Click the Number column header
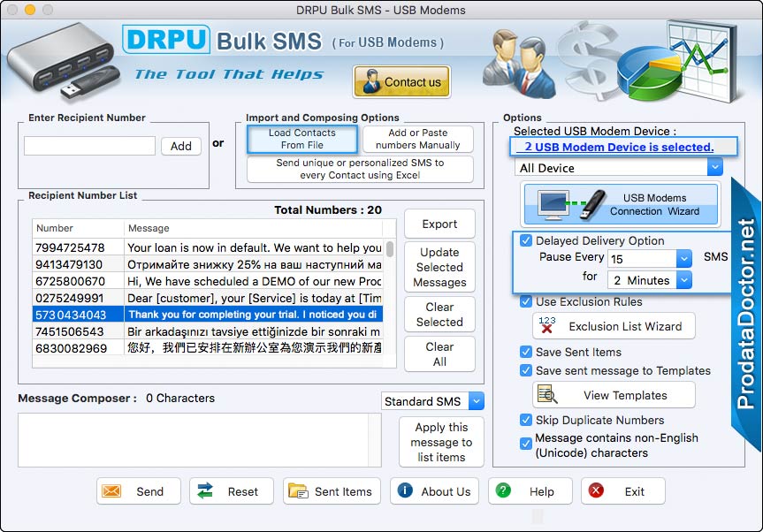The height and width of the screenshot is (532, 763). pos(78,228)
